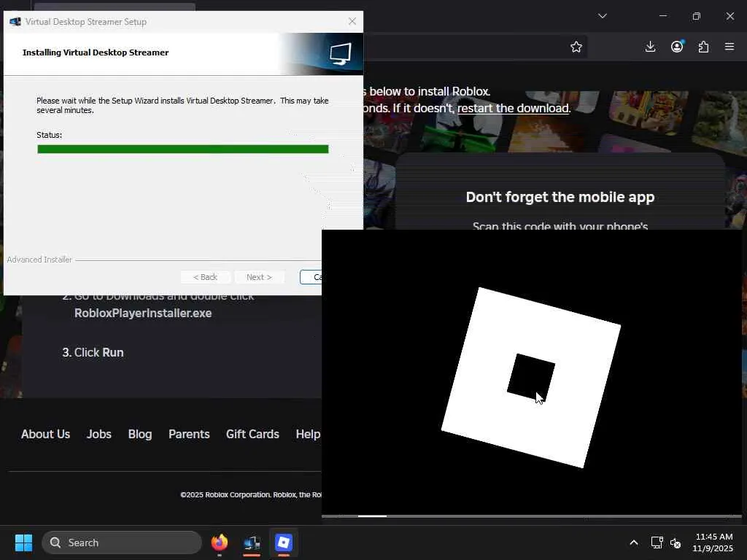
Task: Click the Virtual Desktop Streamer title bar icon
Action: [15, 21]
